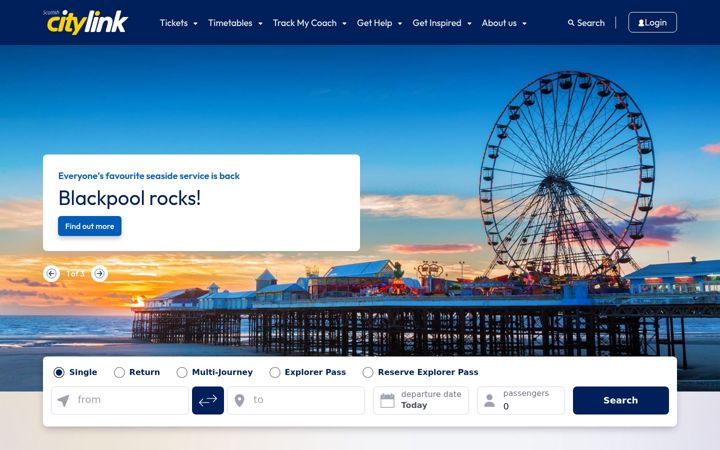Expand the Tickets dropdown arrow
Viewport: 720px width, 450px height.
[195, 23]
